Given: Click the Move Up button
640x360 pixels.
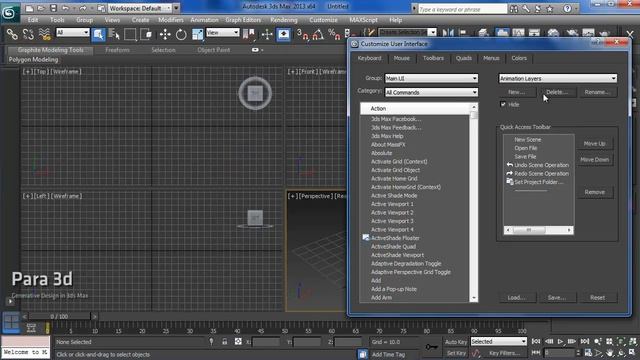Looking at the screenshot, I should 595,143.
